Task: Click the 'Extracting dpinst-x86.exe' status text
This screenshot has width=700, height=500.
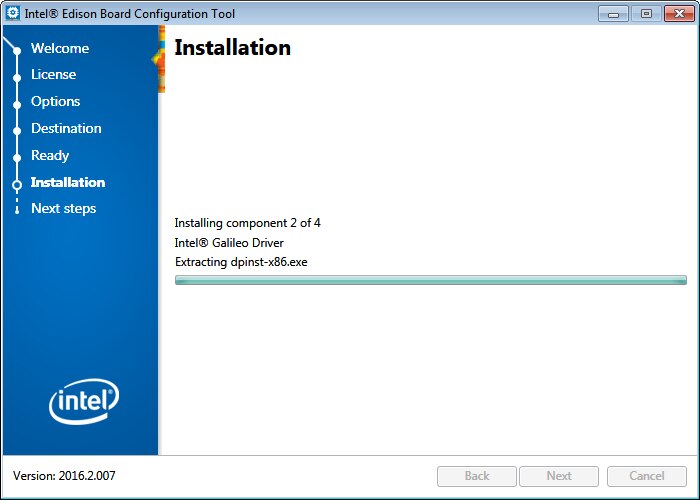Action: coord(241,262)
